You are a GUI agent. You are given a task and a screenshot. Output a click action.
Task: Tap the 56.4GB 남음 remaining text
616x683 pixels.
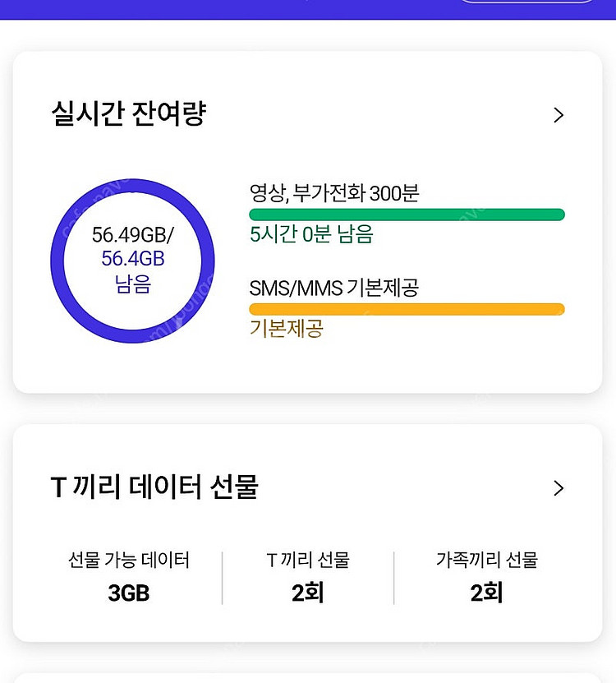pyautogui.click(x=133, y=272)
